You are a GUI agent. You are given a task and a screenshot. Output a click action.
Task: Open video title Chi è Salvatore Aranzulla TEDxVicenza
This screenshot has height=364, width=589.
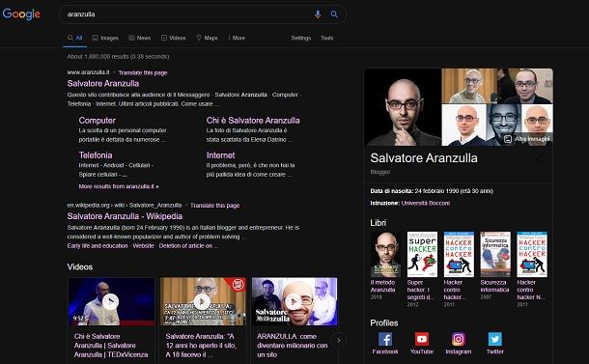[x=111, y=346]
